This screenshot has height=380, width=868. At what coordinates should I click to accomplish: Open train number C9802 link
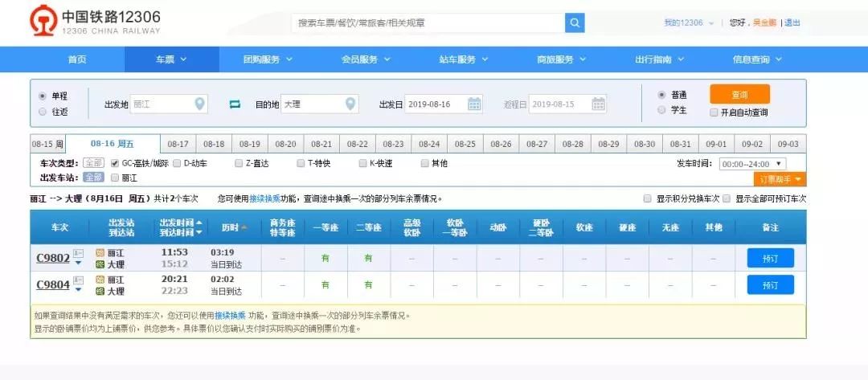pos(53,258)
